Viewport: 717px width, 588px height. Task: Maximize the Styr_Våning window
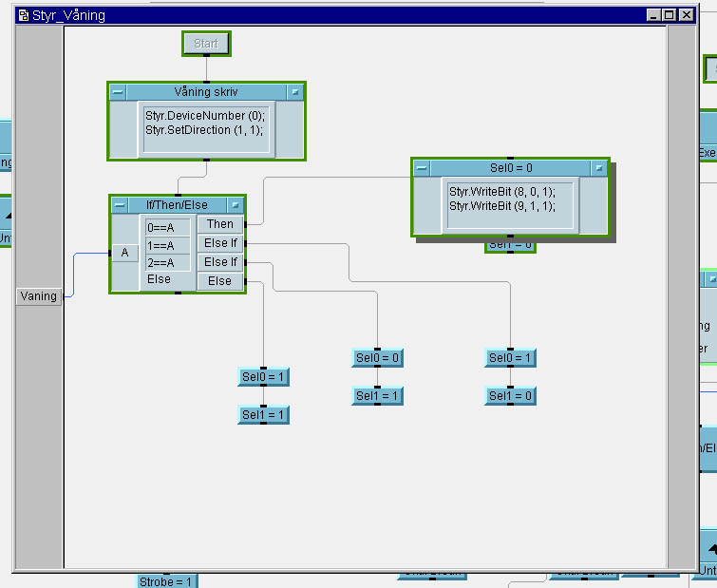click(670, 15)
